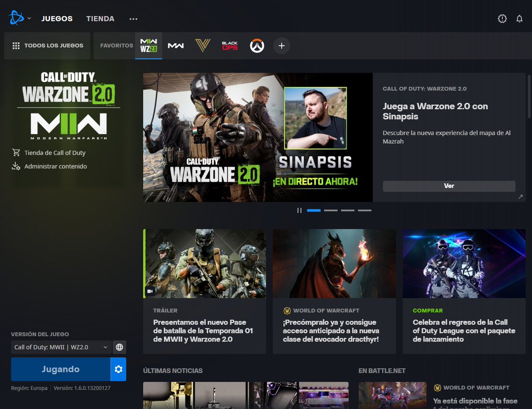Click the globe region icon
This screenshot has width=532, height=409.
coord(119,347)
